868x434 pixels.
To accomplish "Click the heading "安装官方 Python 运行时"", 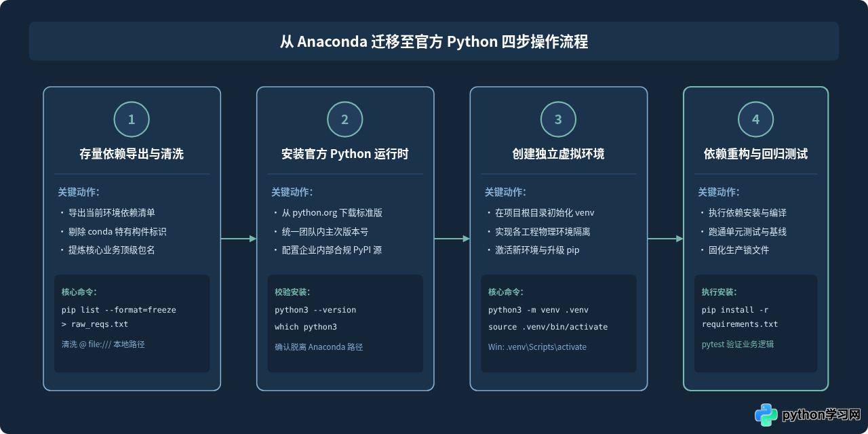I will click(x=345, y=154).
